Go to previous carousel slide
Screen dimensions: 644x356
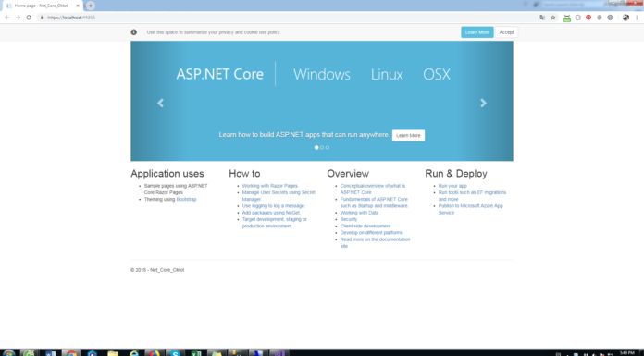(161, 103)
